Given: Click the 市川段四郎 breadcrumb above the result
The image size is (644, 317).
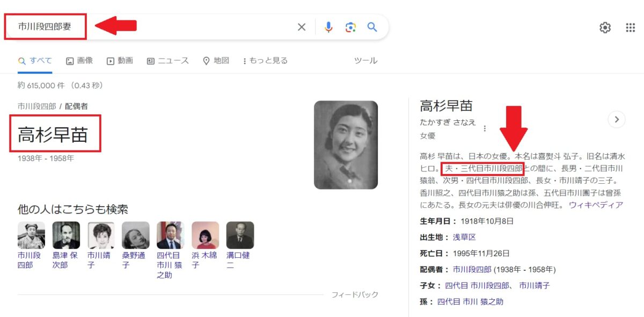Looking at the screenshot, I should tap(36, 106).
